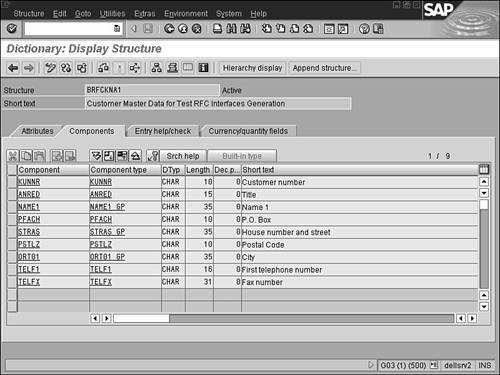Select the row selector for ANRED
Screen dimensions: 500x375
[x=12, y=194]
